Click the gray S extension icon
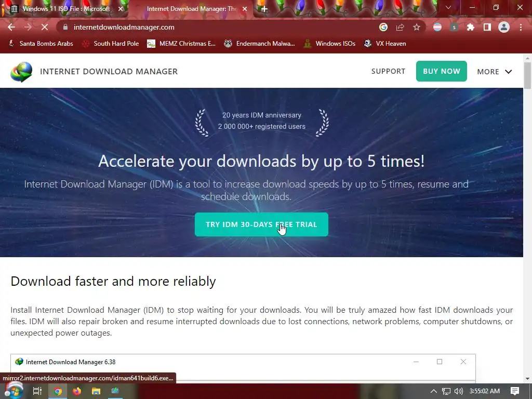The width and height of the screenshot is (532, 399). [454, 27]
